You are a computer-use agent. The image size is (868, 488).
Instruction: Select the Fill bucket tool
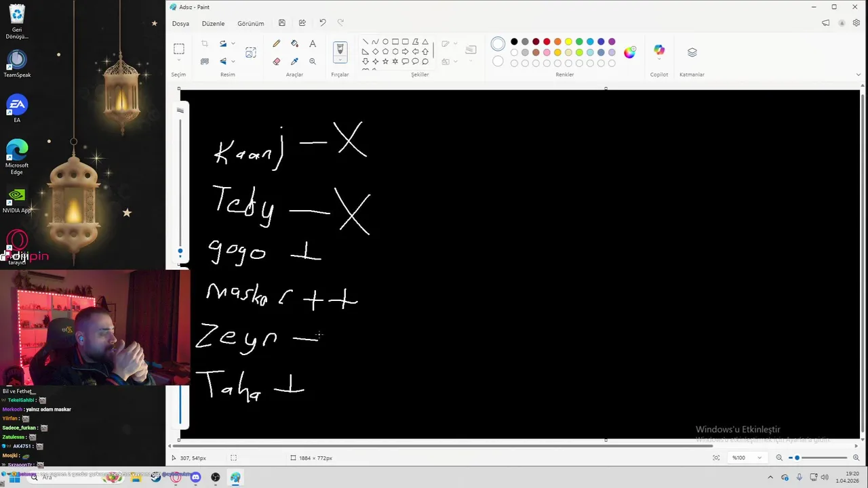click(x=294, y=43)
